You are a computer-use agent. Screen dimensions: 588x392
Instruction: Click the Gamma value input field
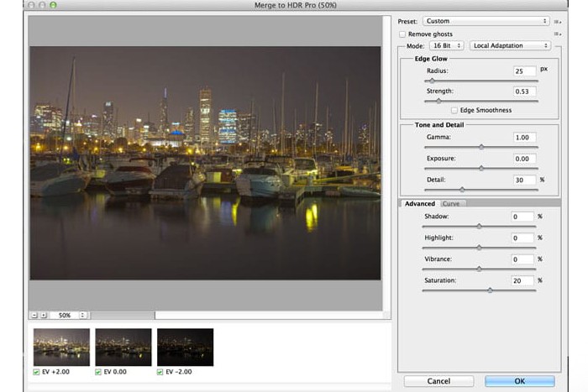point(523,138)
